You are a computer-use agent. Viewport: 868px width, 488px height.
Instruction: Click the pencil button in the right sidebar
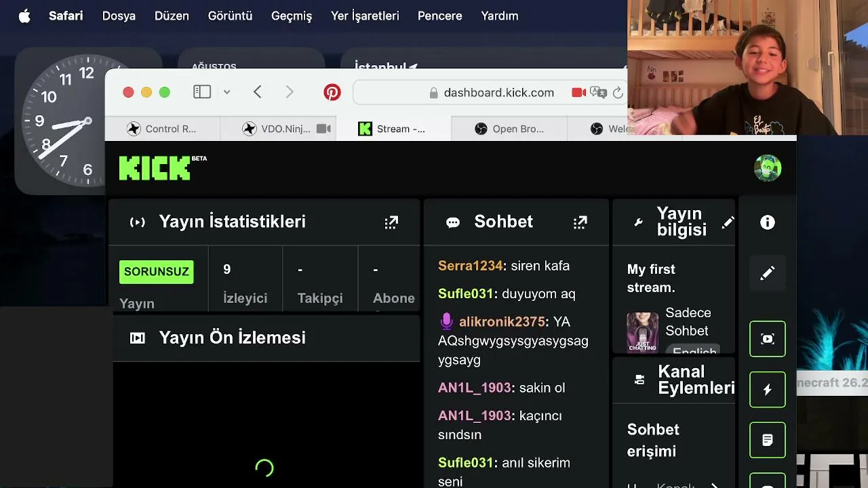pos(768,273)
